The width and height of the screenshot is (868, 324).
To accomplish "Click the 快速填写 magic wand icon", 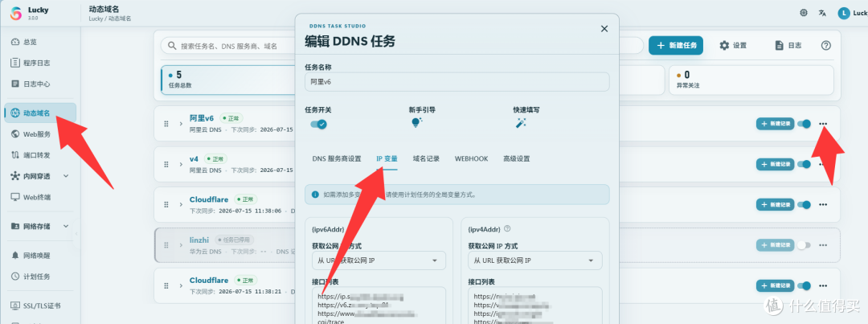I will coord(520,124).
